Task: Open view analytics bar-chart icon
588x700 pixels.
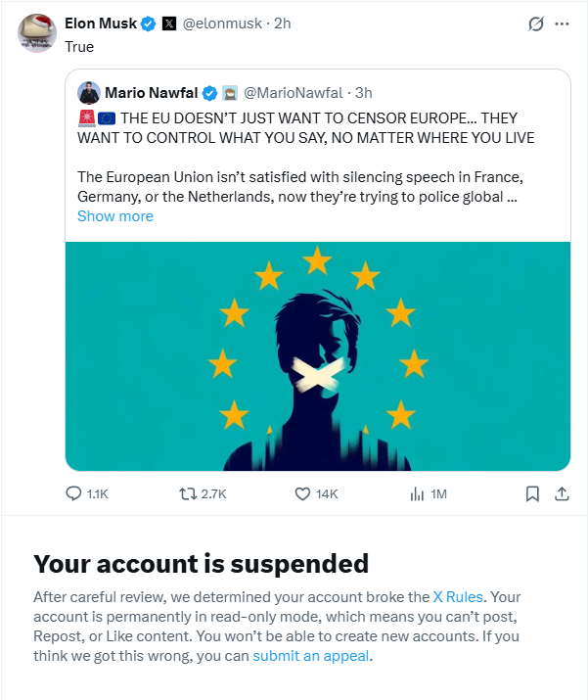Action: click(417, 494)
